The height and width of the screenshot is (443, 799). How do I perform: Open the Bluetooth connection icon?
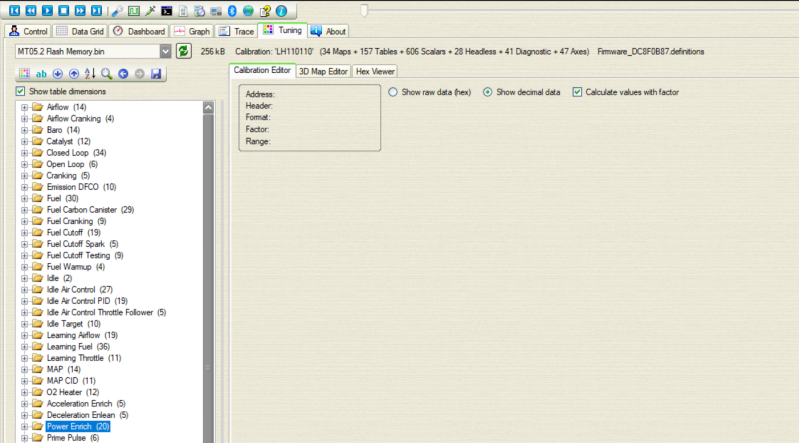point(232,10)
